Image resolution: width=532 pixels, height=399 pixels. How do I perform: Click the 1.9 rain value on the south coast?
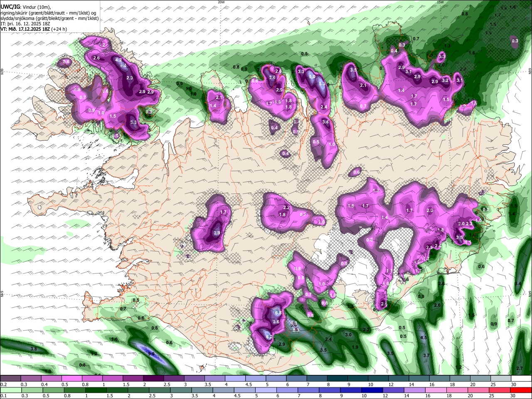355,347
